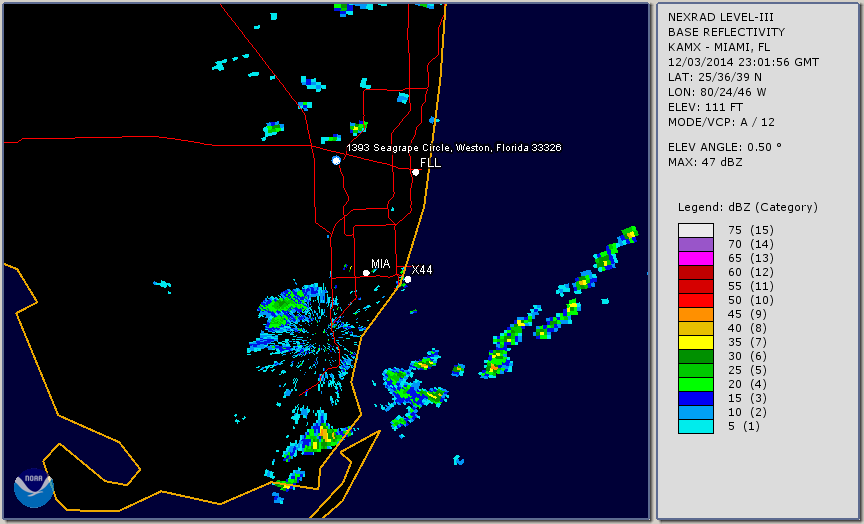The height and width of the screenshot is (524, 864).
Task: Select the 20 dBZ bright green swatch
Action: tap(696, 385)
